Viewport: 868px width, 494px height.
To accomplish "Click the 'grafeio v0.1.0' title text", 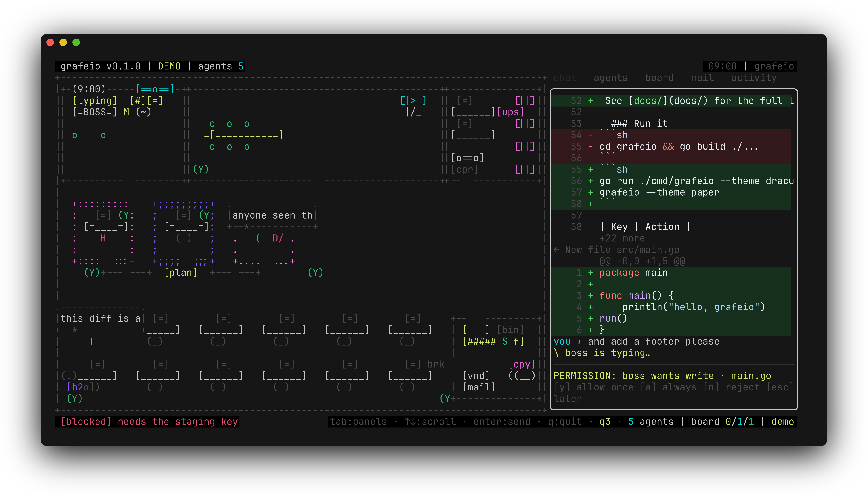I will click(x=101, y=66).
